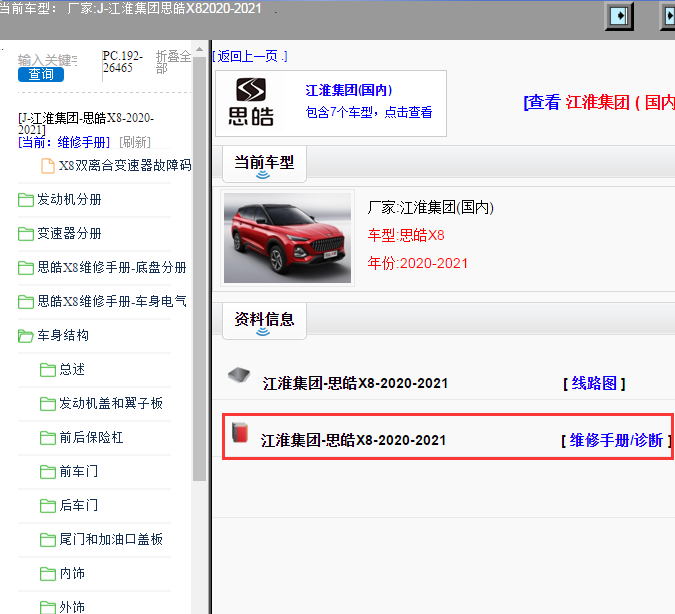Click the 年份:2020-2021 text
Image resolution: width=675 pixels, height=614 pixels.
tap(418, 263)
